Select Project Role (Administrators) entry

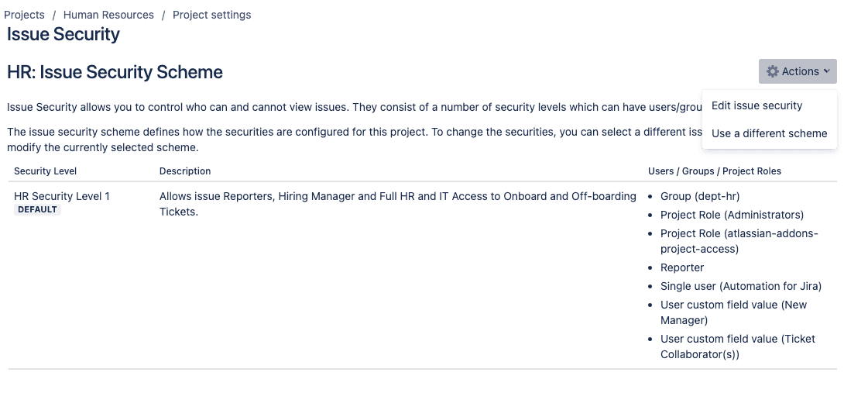[x=732, y=215]
